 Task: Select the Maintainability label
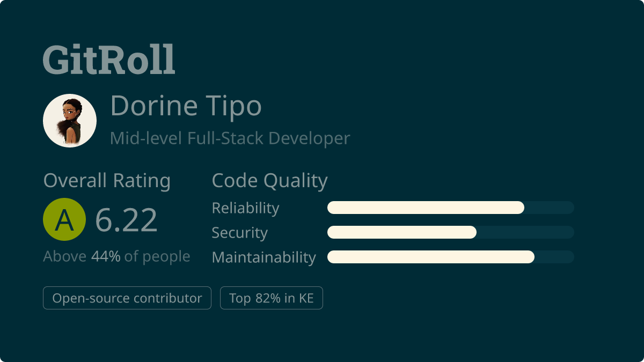tap(264, 257)
